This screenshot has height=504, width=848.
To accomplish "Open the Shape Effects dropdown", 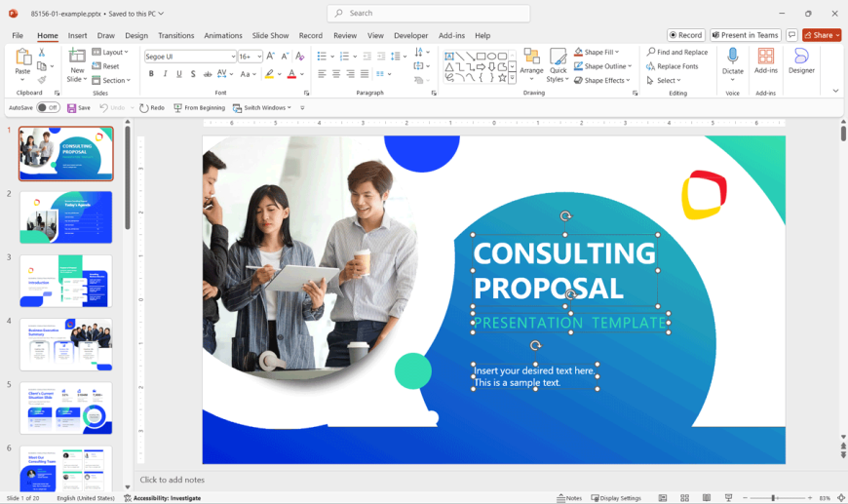I will point(602,80).
